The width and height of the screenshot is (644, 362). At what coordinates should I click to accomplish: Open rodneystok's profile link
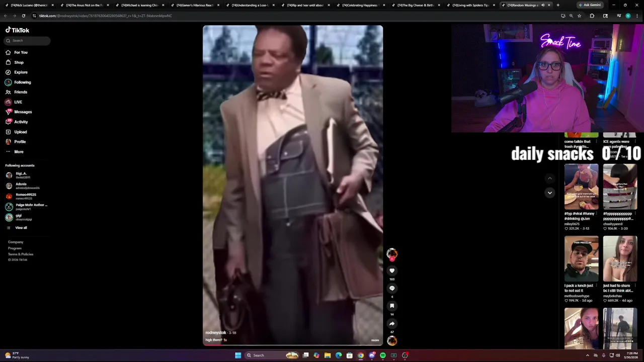coord(216,333)
